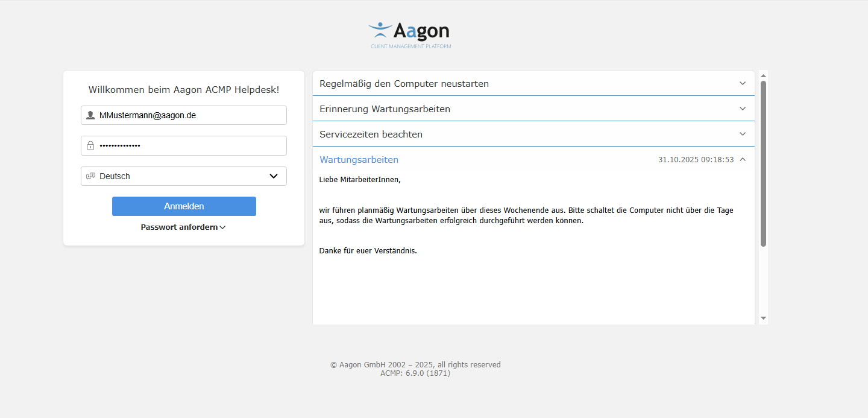868x418 pixels.
Task: Click the blue Aagon figure symbol in the logo
Action: click(x=379, y=28)
